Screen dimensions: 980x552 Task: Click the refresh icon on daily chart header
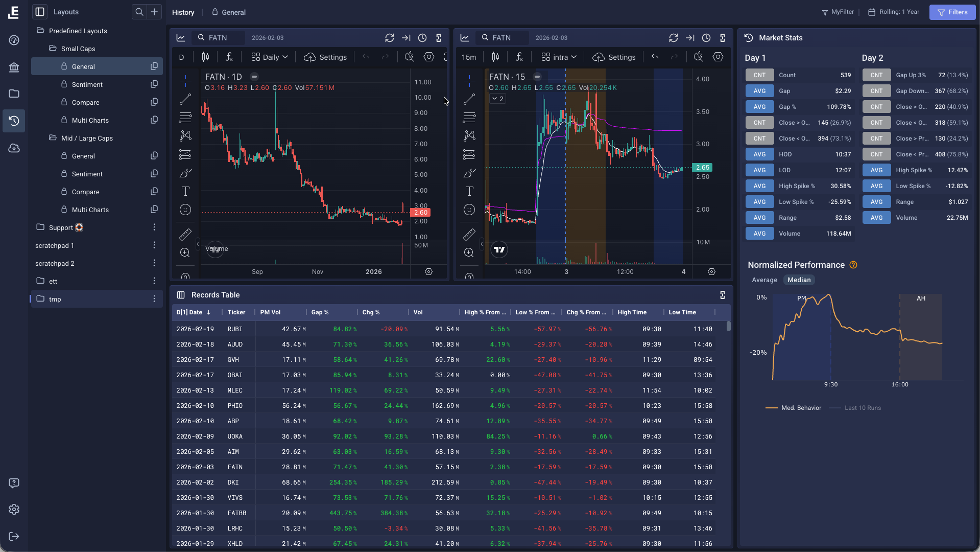[x=390, y=38]
